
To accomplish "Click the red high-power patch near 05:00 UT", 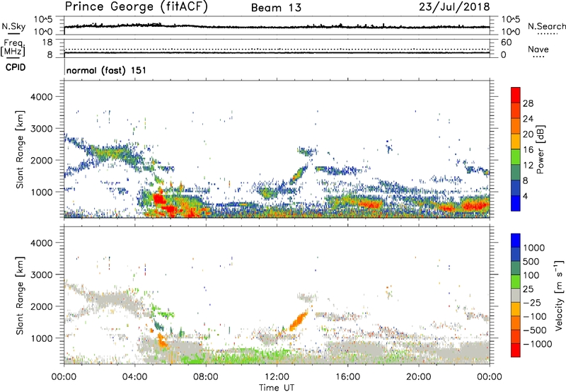I will tap(158, 200).
